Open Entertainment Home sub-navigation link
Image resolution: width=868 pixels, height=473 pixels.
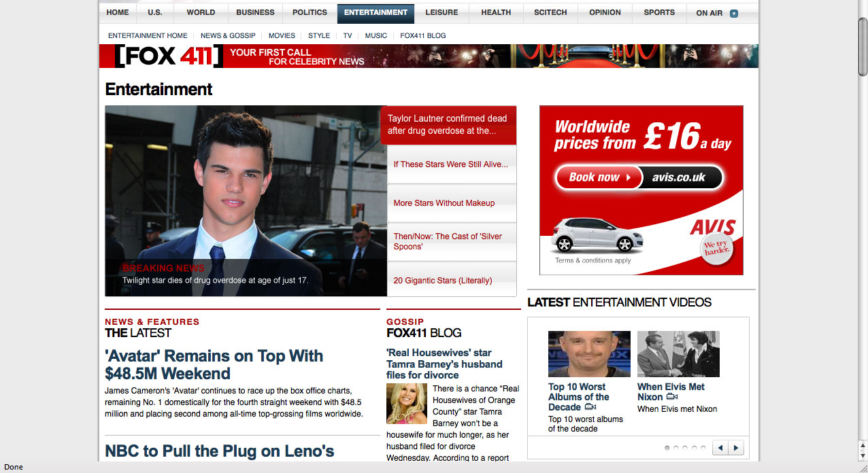tap(148, 35)
